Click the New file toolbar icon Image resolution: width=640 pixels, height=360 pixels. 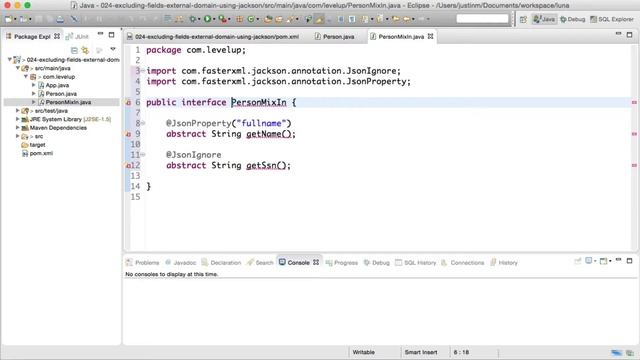pos(8,19)
